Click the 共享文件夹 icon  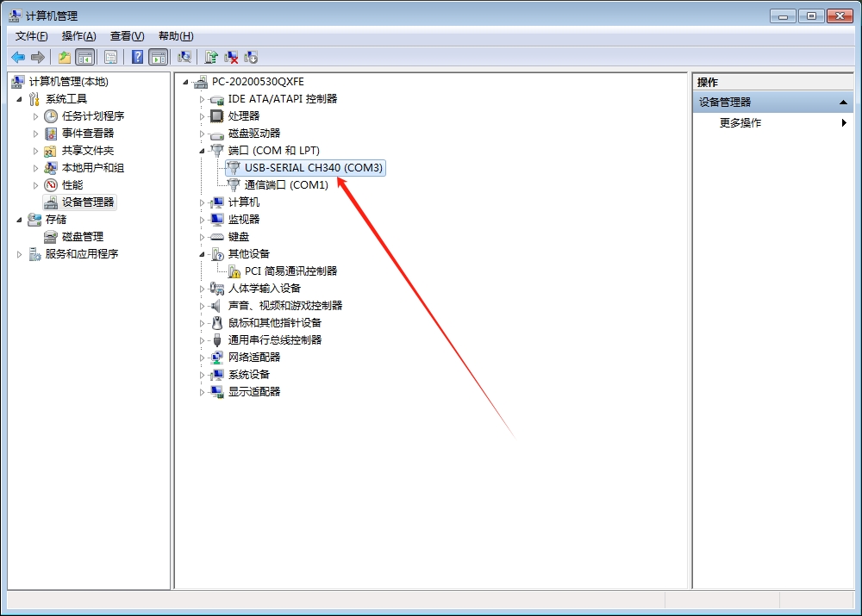point(51,151)
